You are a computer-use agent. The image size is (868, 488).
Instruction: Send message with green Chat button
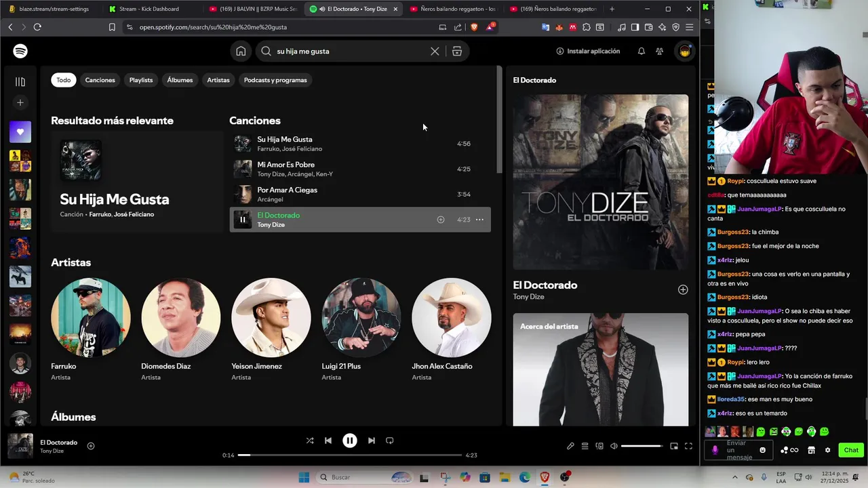pyautogui.click(x=851, y=450)
